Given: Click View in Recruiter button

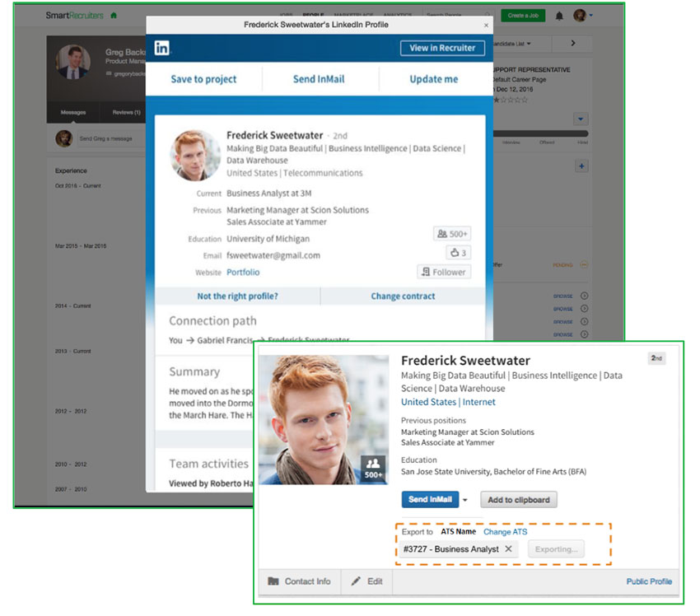Looking at the screenshot, I should [442, 48].
